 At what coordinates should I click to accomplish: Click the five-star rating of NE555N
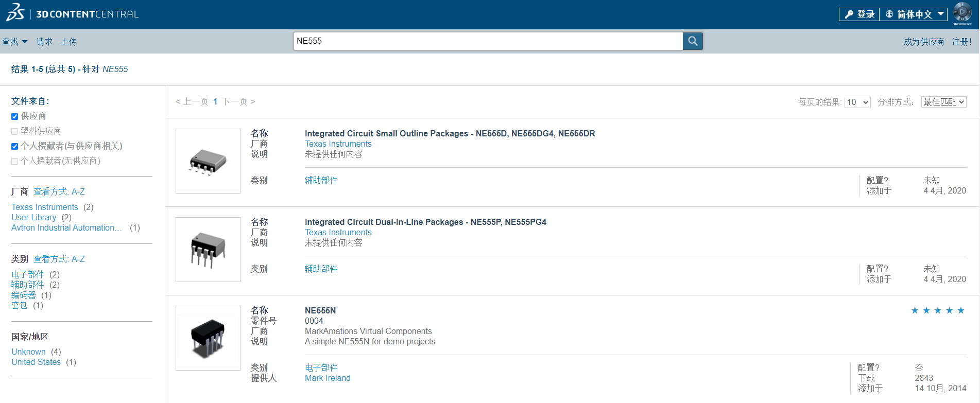tap(938, 310)
